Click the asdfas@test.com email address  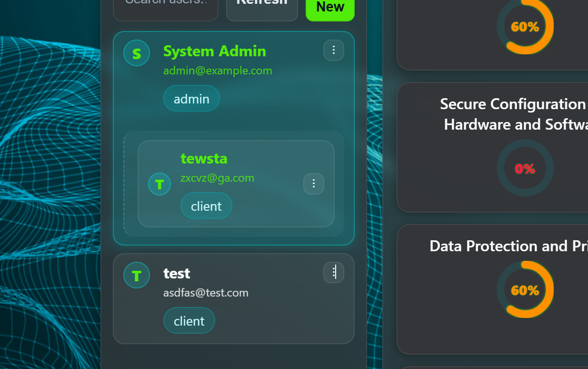206,293
